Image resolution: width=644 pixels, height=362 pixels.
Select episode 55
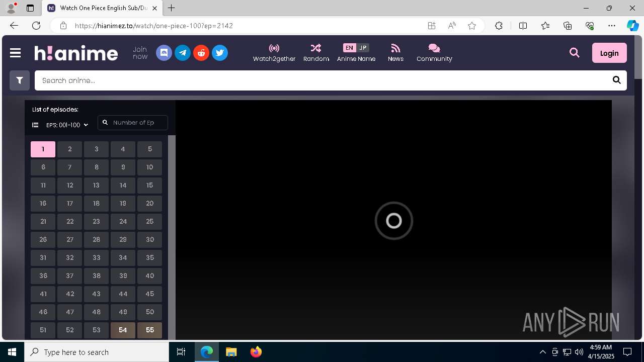149,330
